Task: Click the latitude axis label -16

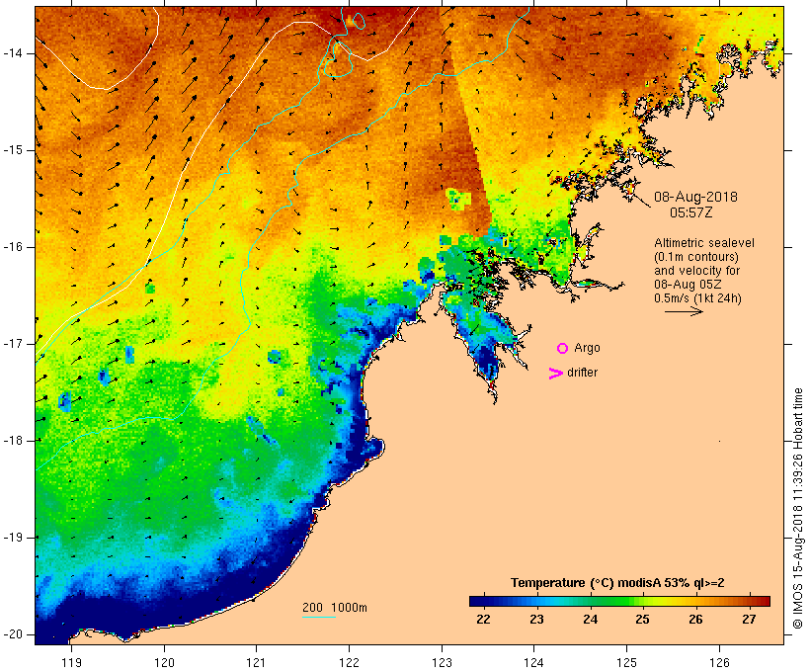Action: tap(13, 247)
